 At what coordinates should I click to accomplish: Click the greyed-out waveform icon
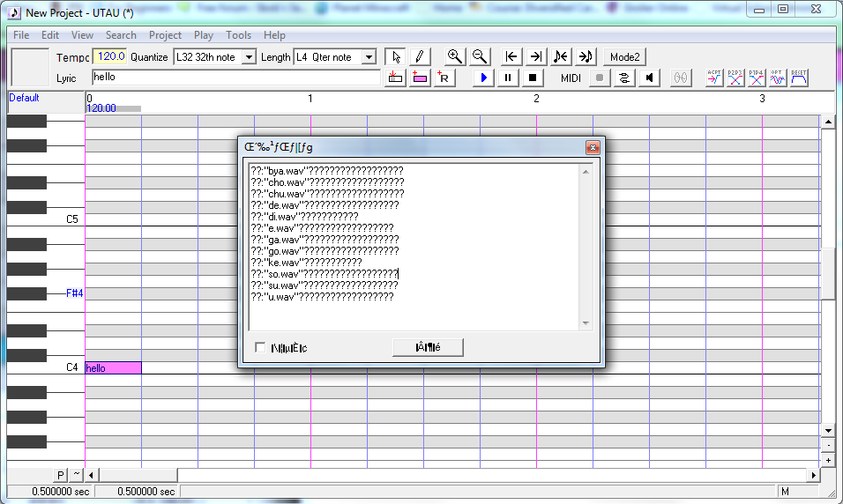tap(681, 78)
